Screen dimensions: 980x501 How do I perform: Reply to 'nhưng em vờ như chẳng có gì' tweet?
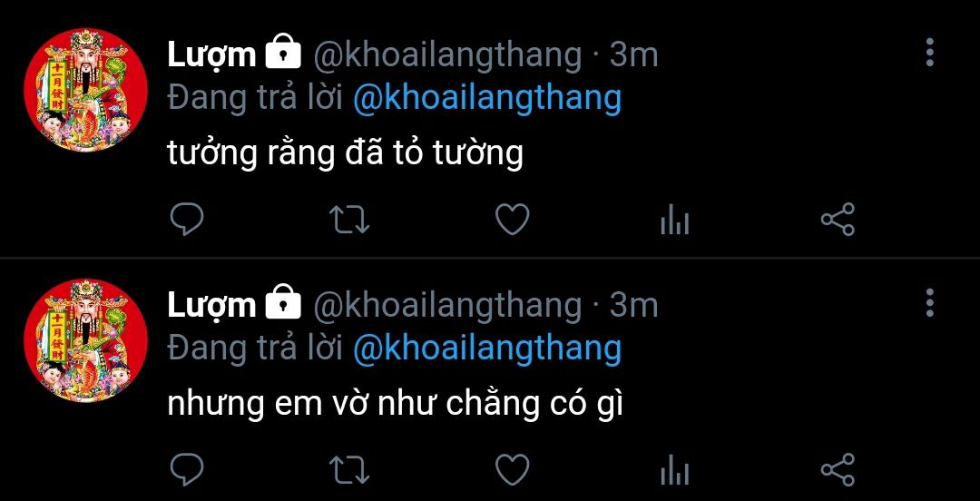pos(186,470)
